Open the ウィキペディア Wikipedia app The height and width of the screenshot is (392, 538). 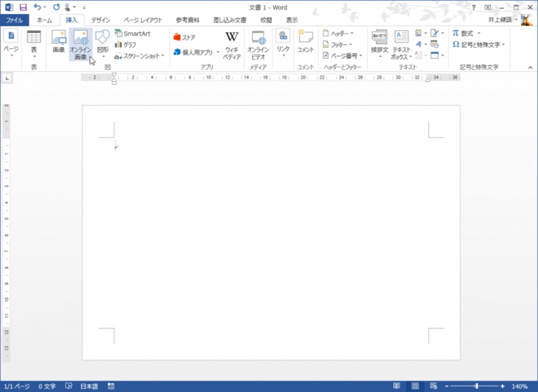232,45
